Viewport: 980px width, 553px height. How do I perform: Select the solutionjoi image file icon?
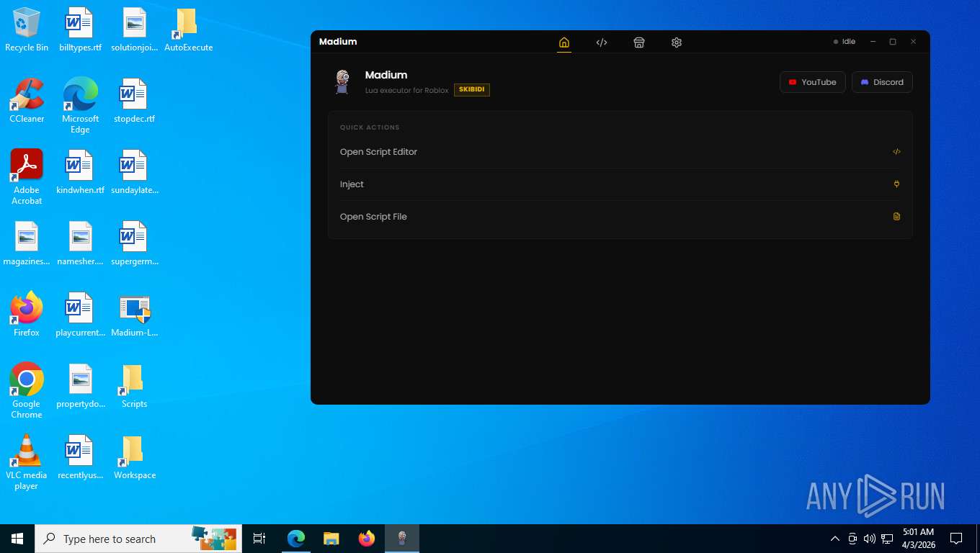click(134, 30)
